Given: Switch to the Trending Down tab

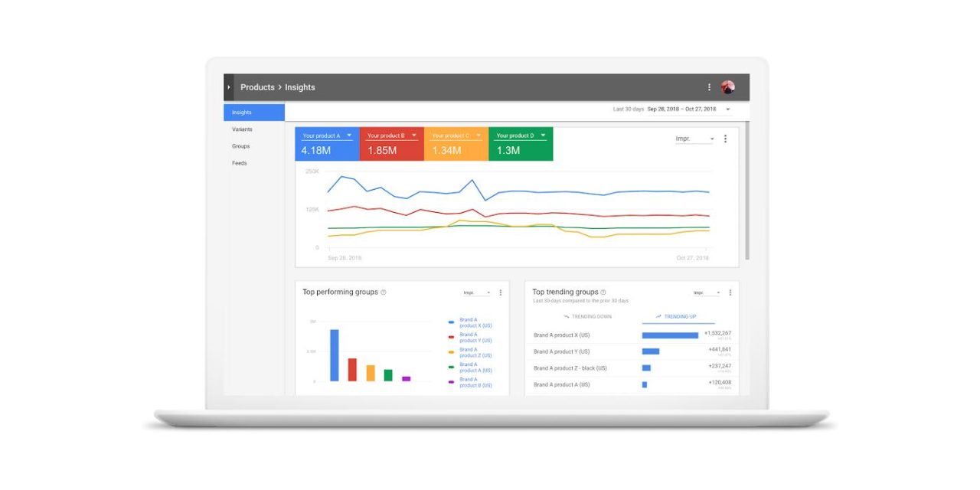Looking at the screenshot, I should click(x=588, y=316).
